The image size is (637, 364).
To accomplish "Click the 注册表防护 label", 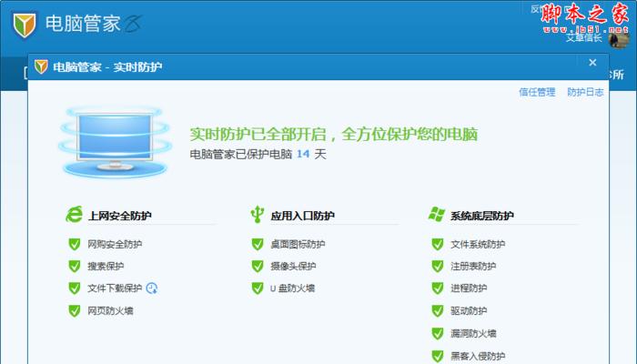I will pyautogui.click(x=473, y=266).
